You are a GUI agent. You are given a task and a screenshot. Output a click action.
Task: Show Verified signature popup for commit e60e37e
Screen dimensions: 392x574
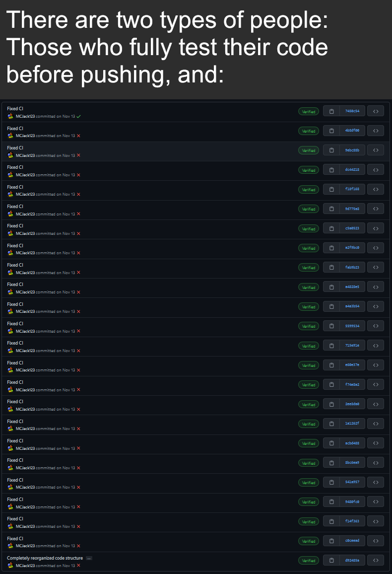click(309, 365)
